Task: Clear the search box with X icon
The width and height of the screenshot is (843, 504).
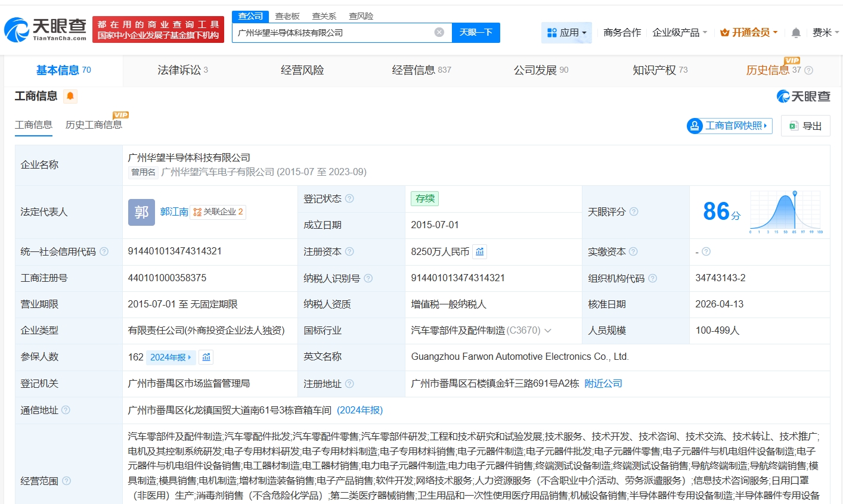Action: click(x=439, y=32)
